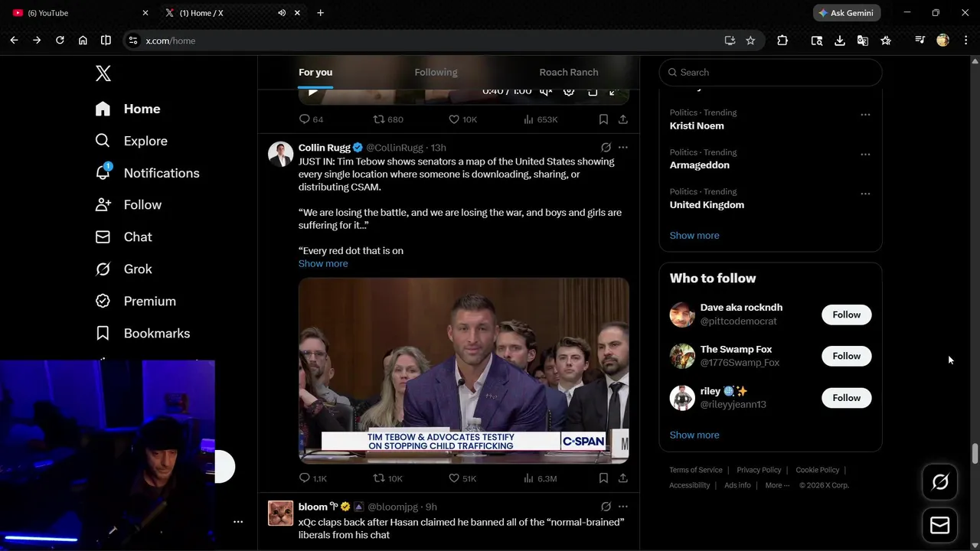Switch to the YouTube browser tab
The width and height of the screenshot is (980, 551).
pyautogui.click(x=80, y=13)
